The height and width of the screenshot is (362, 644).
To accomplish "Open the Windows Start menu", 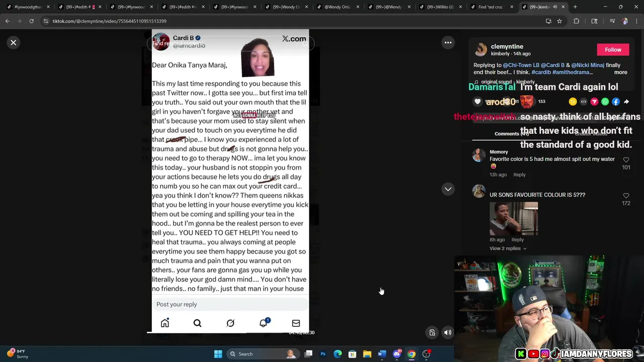I will pyautogui.click(x=218, y=354).
